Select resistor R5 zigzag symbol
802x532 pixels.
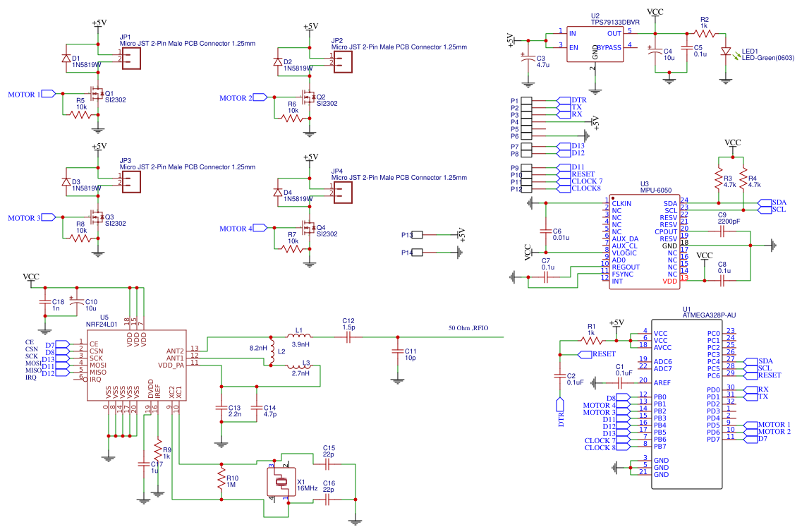tap(80, 114)
